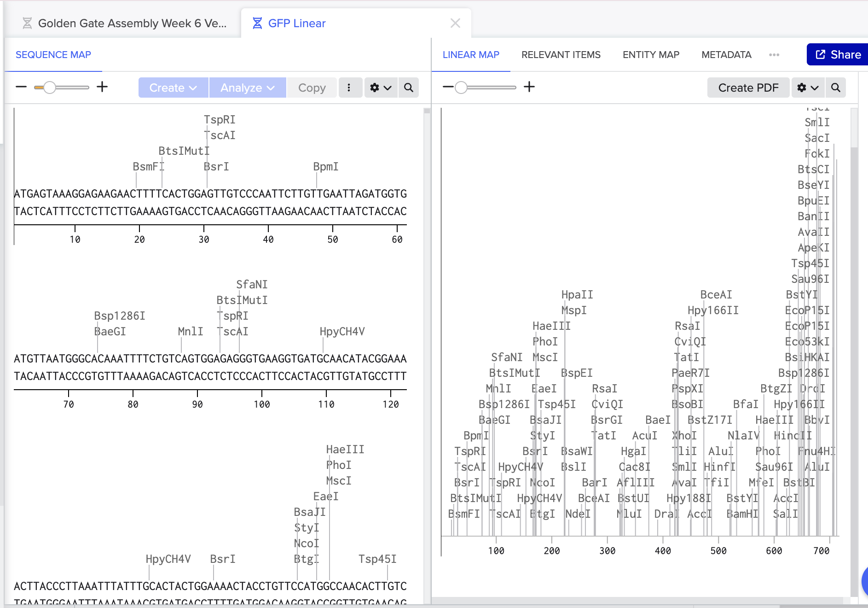Click the Create PDF button
The height and width of the screenshot is (608, 868).
pyautogui.click(x=748, y=88)
